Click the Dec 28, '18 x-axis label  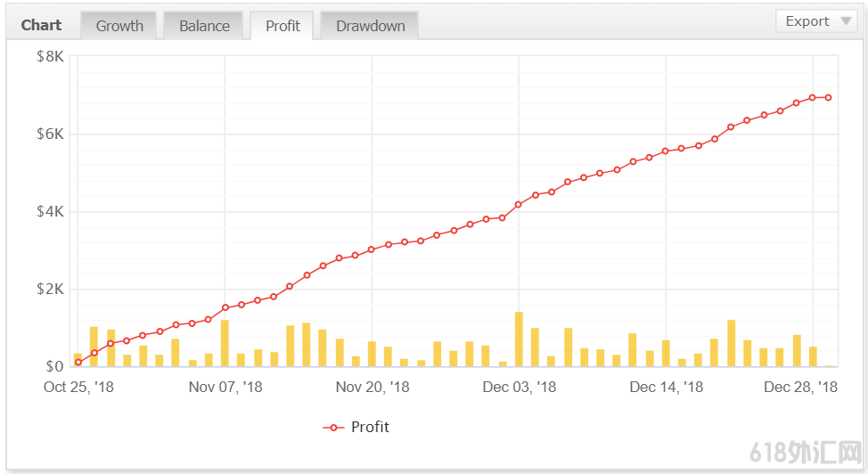coord(800,388)
